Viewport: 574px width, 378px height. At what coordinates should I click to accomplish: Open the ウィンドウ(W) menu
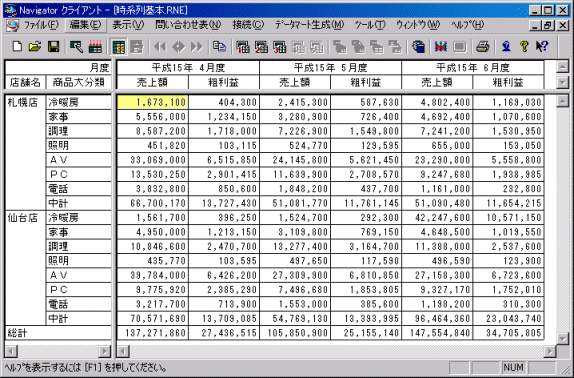418,25
